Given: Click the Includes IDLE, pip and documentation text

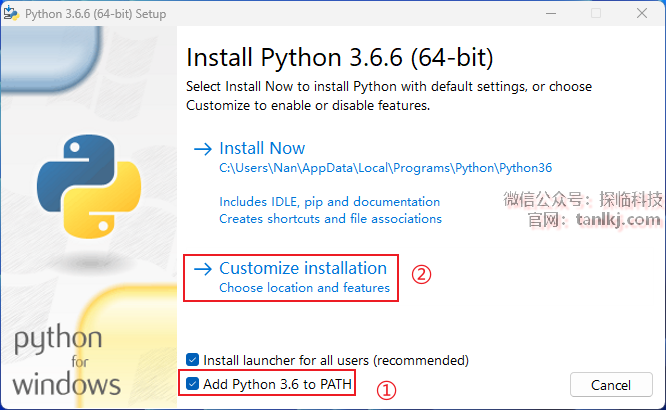Looking at the screenshot, I should [329, 202].
